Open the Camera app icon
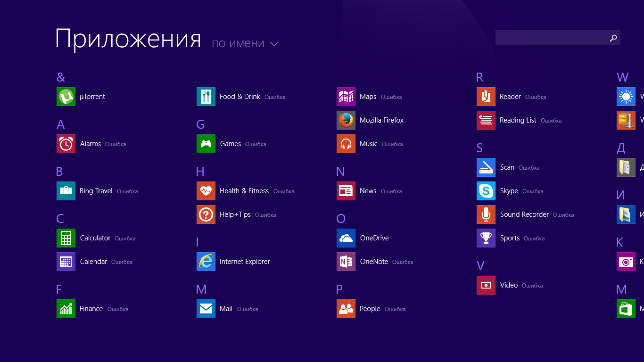The width and height of the screenshot is (644, 362). coord(626,262)
